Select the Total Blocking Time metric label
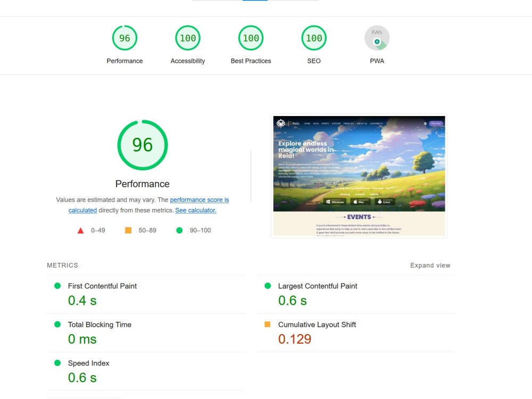The image size is (532, 399). pyautogui.click(x=99, y=325)
